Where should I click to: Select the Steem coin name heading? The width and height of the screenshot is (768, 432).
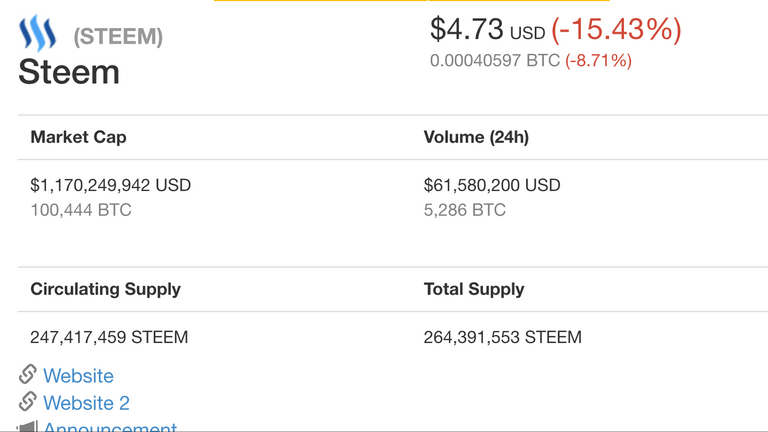[x=69, y=72]
